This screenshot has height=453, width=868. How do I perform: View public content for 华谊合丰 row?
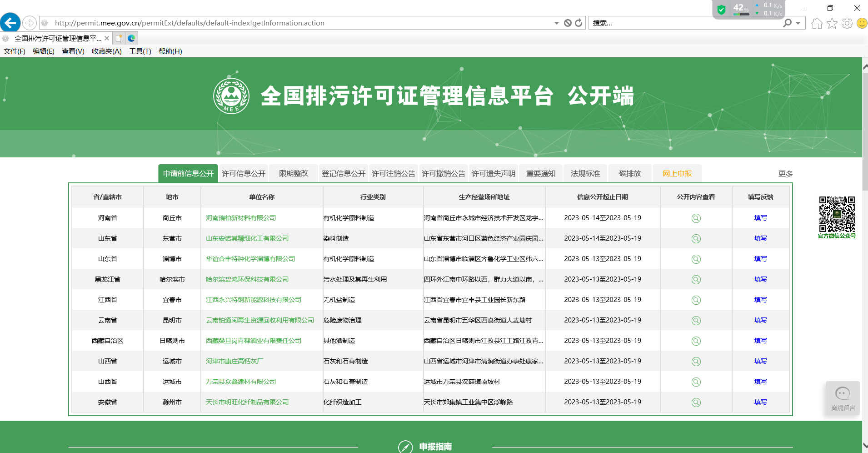696,259
